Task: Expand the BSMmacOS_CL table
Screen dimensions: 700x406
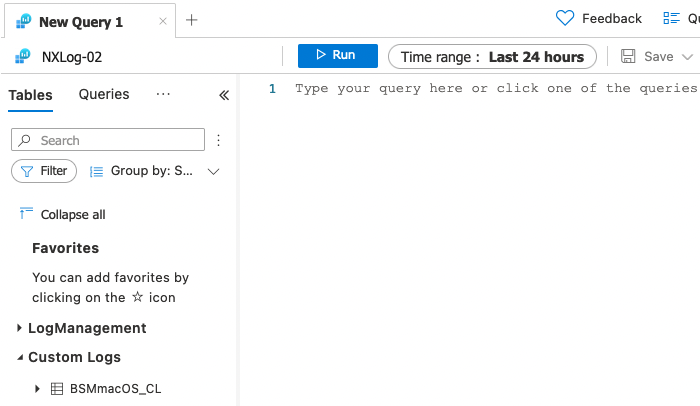Action: (x=37, y=388)
